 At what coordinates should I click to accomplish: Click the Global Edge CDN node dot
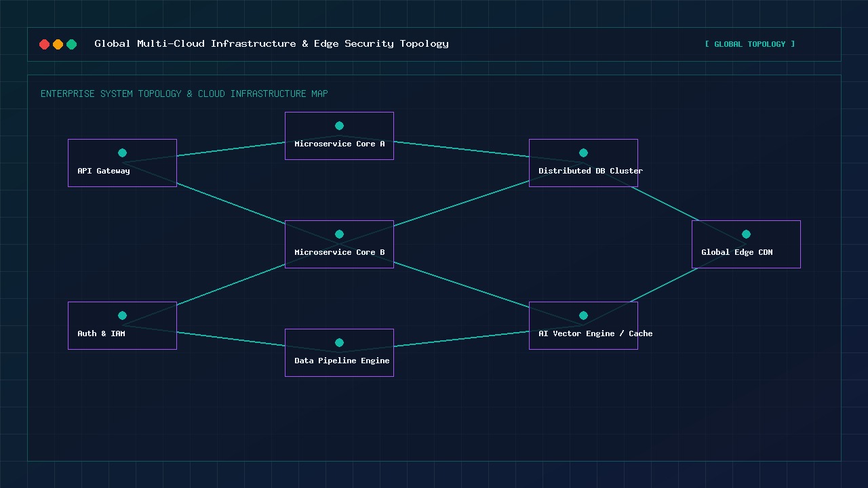tap(746, 234)
